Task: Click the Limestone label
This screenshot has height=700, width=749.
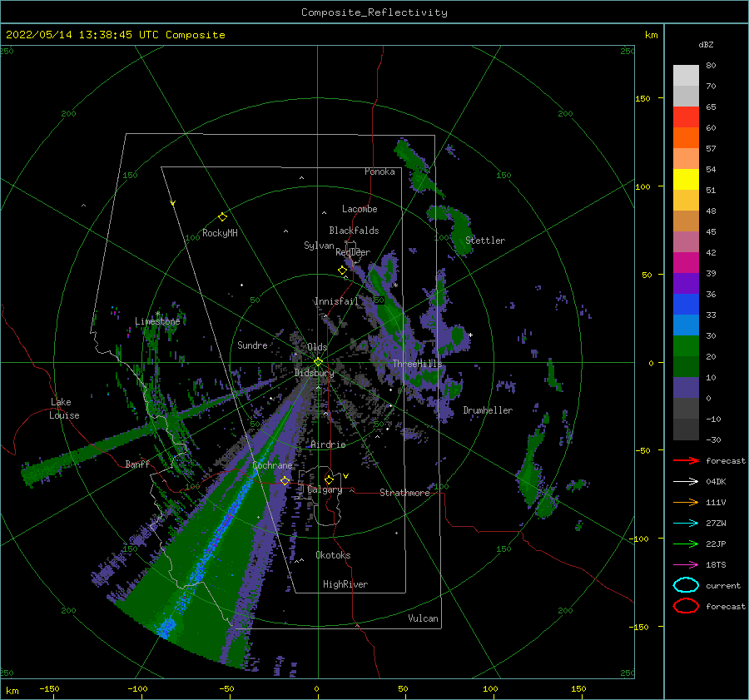Action: [x=157, y=321]
